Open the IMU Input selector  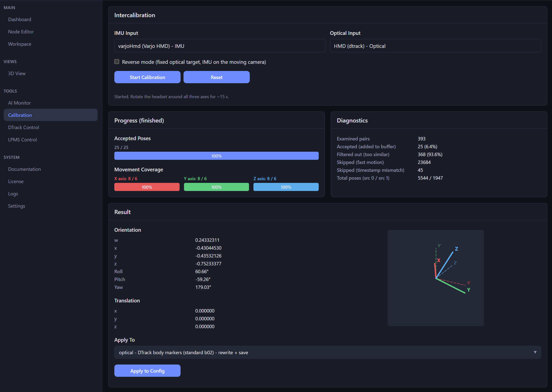coord(220,46)
